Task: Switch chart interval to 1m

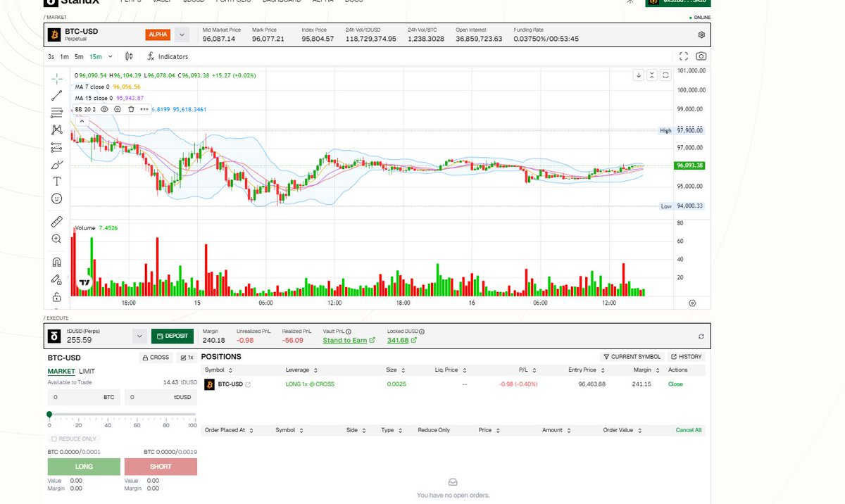Action: pos(64,56)
